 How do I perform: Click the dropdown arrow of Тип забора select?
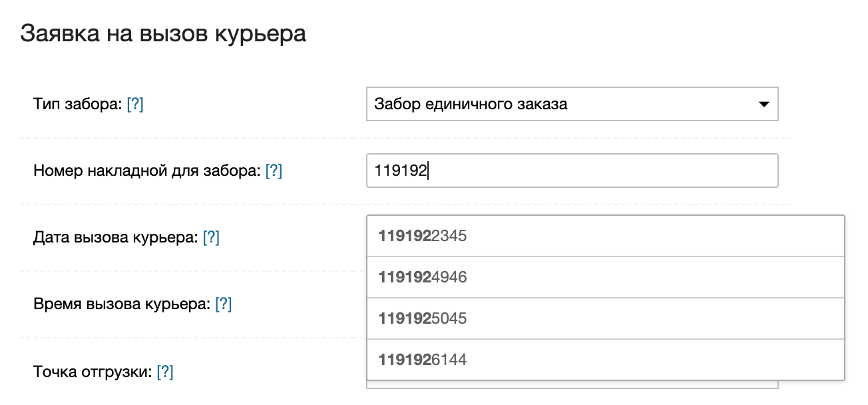point(763,105)
